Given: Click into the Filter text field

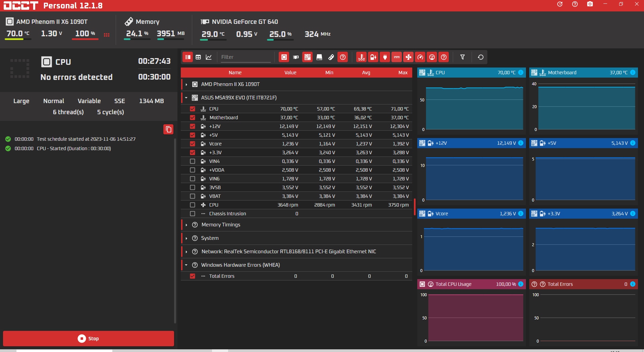Looking at the screenshot, I should tap(245, 57).
